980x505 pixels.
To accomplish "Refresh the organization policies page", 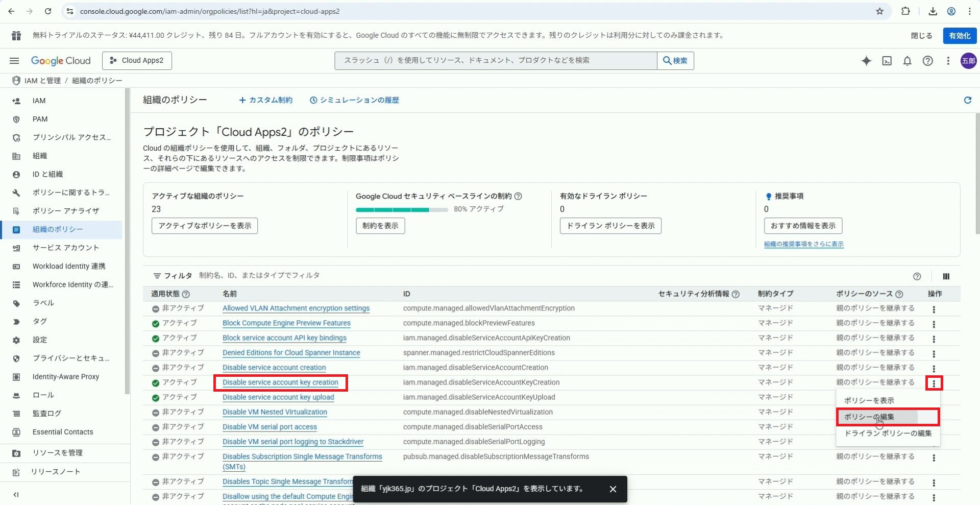I will (x=967, y=100).
